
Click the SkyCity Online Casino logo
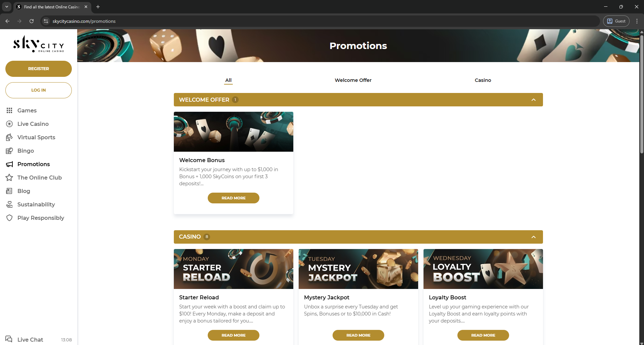click(x=39, y=44)
